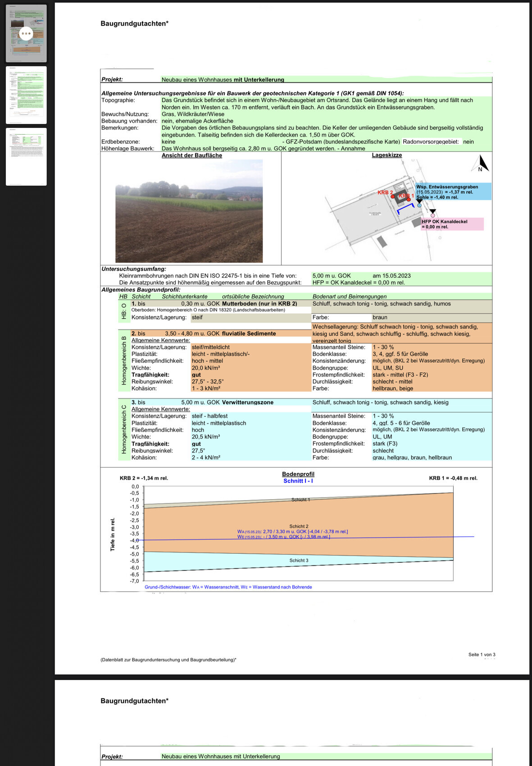Select the page 3 thumbnail in sidebar

26,156
